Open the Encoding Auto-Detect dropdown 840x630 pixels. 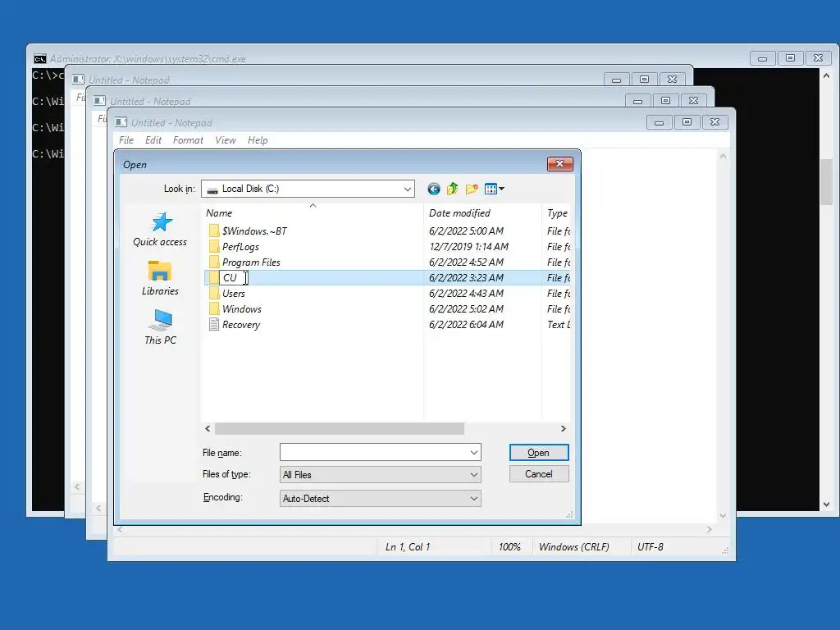pyautogui.click(x=473, y=498)
